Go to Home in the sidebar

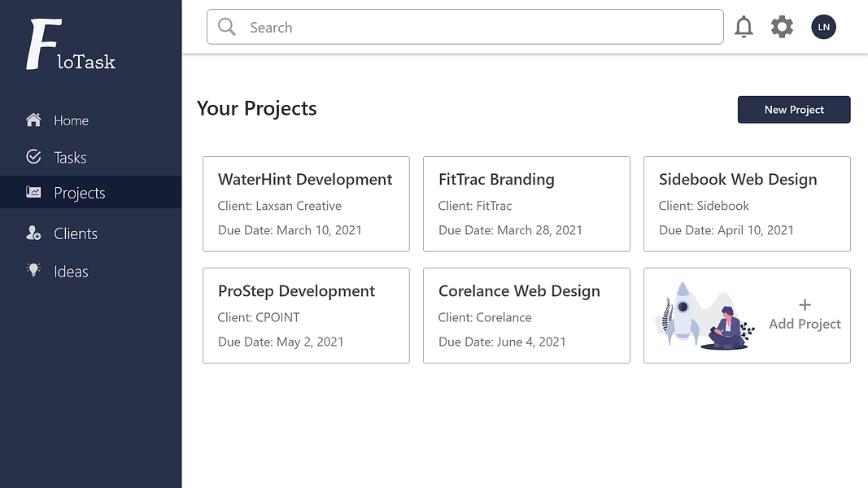71,120
